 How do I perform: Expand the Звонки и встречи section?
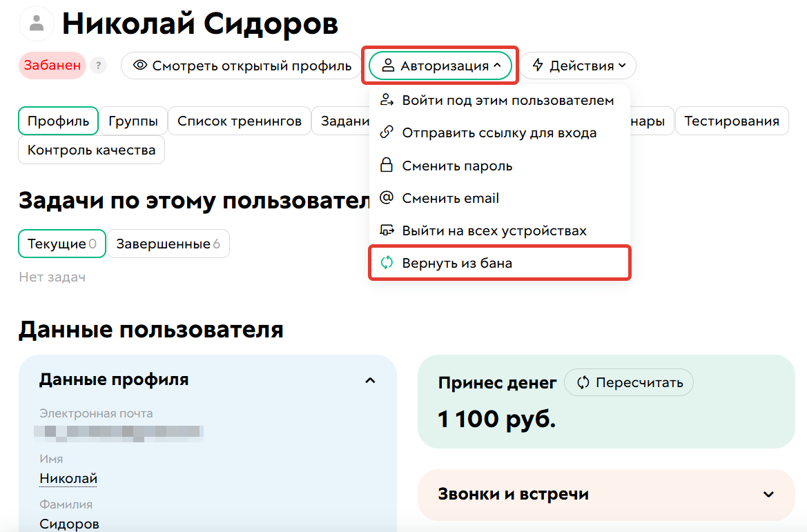coord(768,495)
